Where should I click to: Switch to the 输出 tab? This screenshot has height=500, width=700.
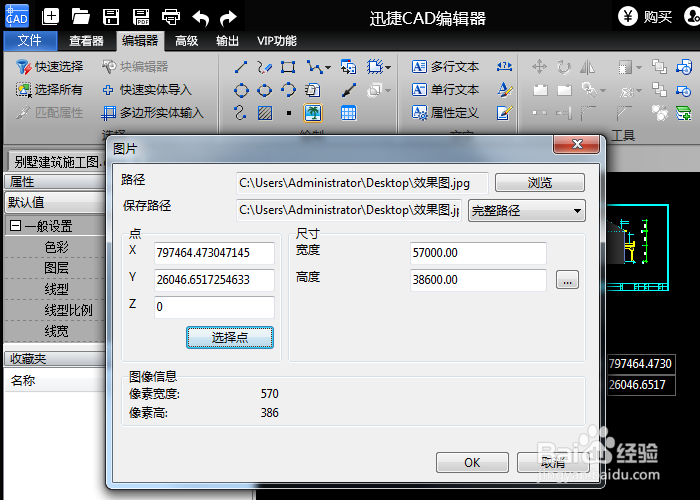click(x=227, y=41)
